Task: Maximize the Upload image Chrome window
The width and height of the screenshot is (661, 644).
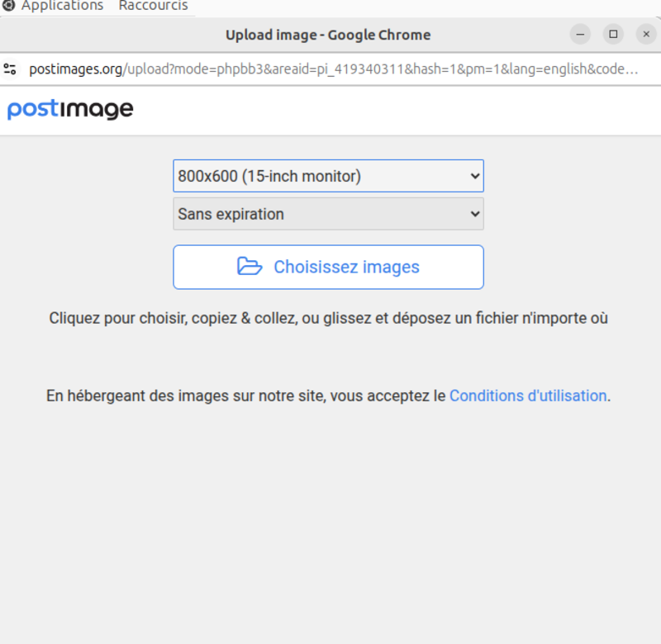Action: 613,34
